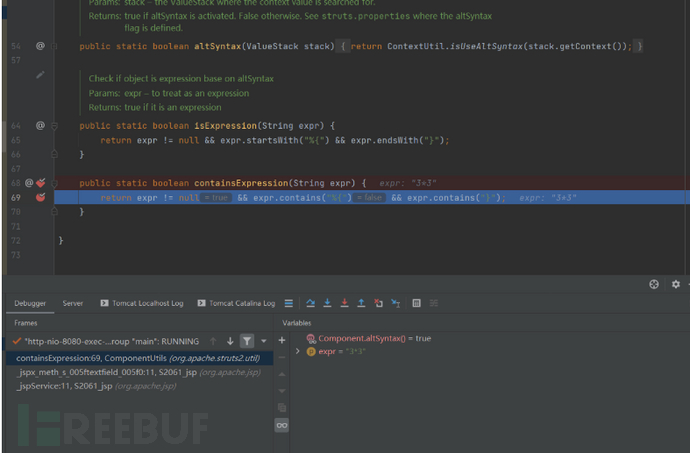690x453 pixels.
Task: Click the edit pencil icon in gutter
Action: (x=41, y=74)
